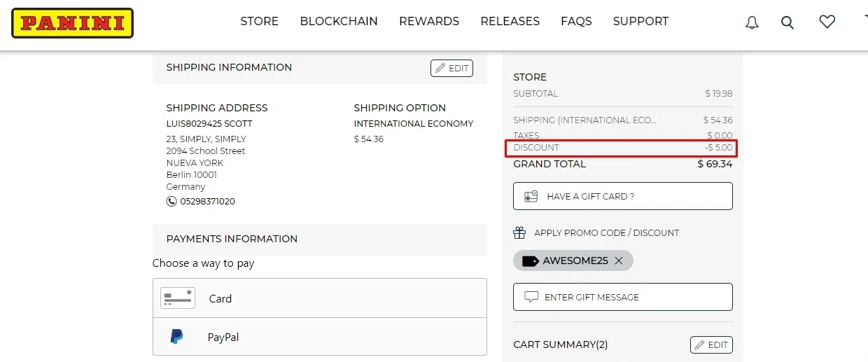Click the NUEVA YORK address line

195,163
